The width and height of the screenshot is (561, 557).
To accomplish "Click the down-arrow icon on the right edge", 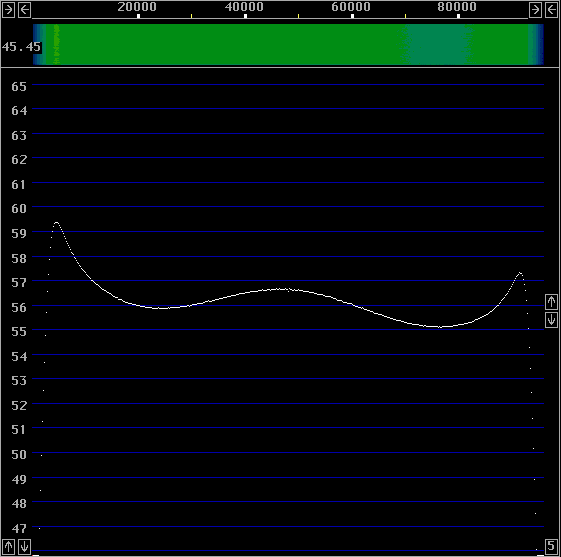I will 551,319.
